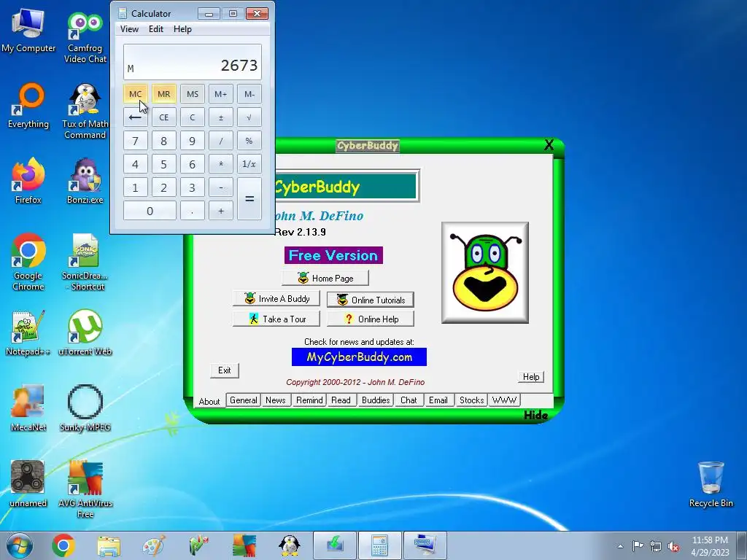Select the MecaNet desktop icon
Viewport: 747px width, 560px height.
28,408
